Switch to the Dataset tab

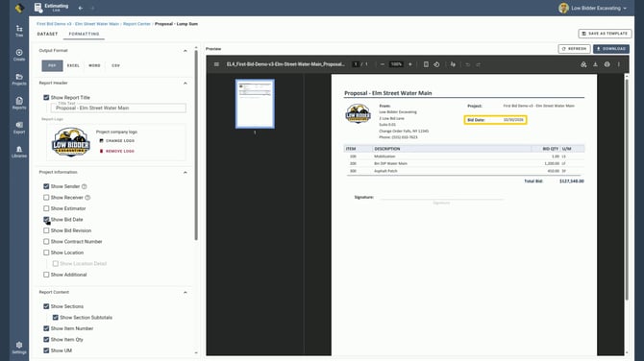pyautogui.click(x=47, y=34)
